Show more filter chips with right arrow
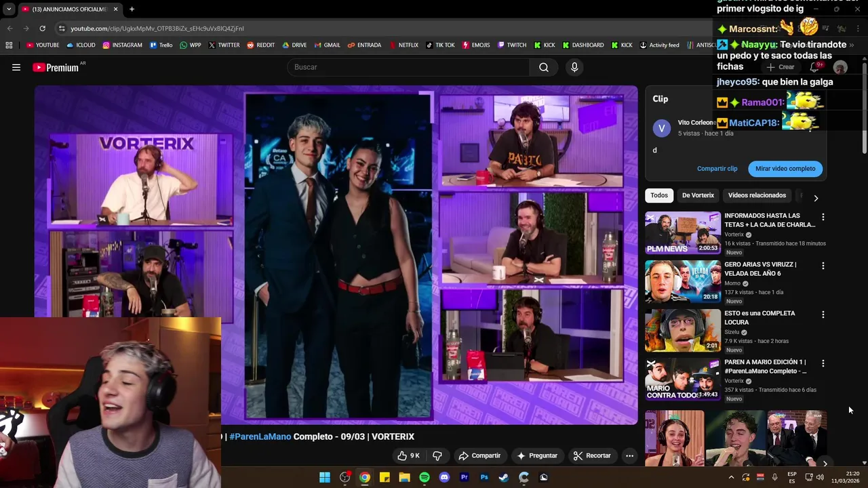Viewport: 868px width, 488px height. coord(816,198)
